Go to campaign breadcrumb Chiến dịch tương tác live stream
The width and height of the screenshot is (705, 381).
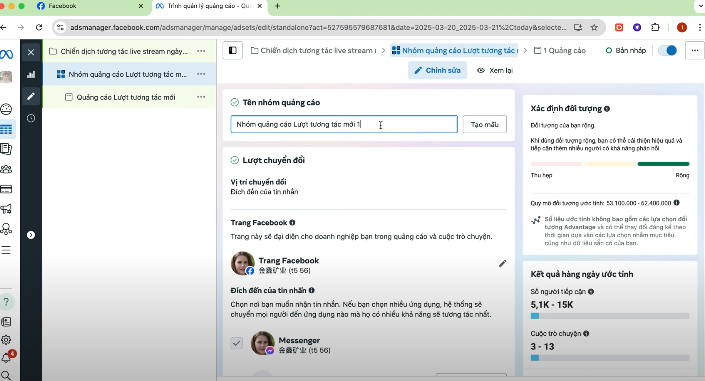[313, 50]
